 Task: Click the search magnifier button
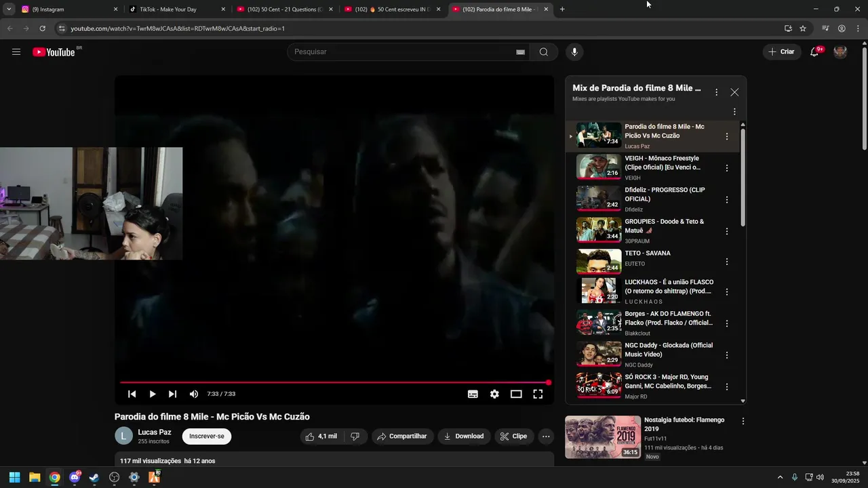tap(544, 52)
